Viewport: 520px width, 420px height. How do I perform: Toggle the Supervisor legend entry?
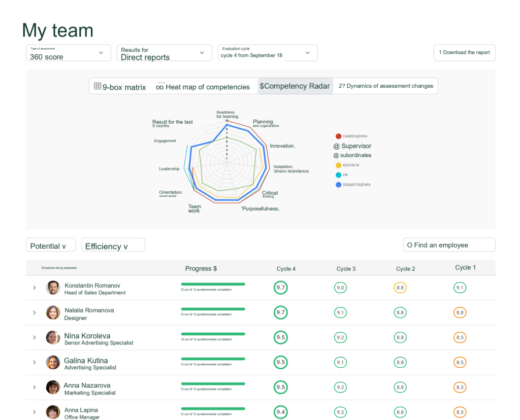(x=352, y=146)
